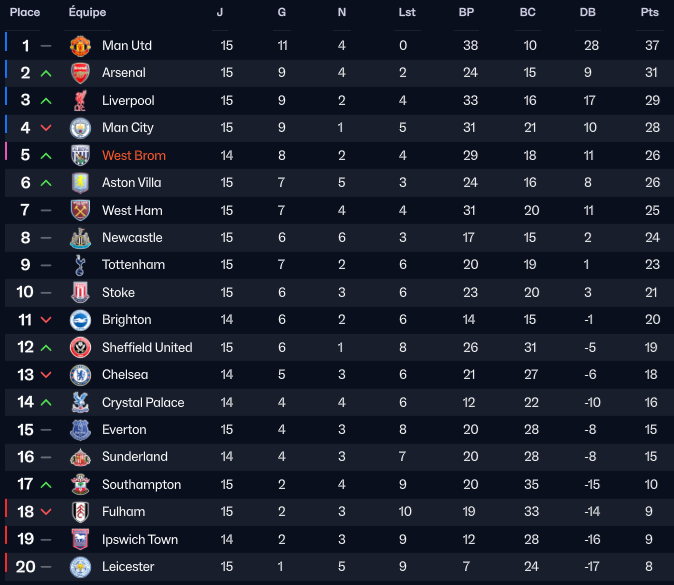The image size is (674, 585).
Task: Select the Liverpool crest icon
Action: (x=80, y=100)
